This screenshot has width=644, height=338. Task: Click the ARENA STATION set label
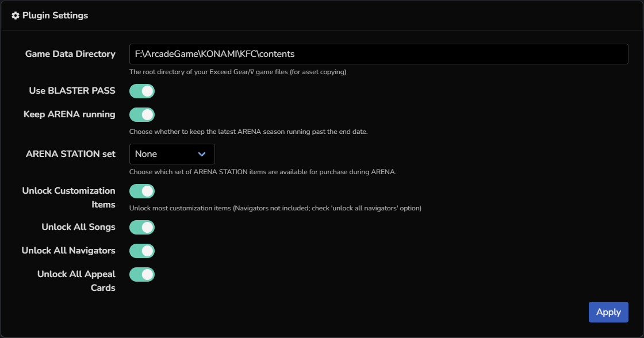coord(70,154)
